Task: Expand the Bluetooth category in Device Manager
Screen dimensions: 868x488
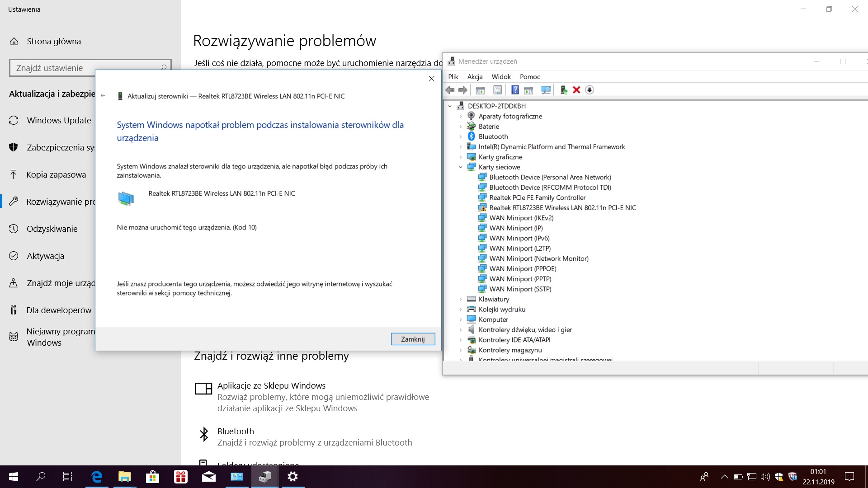Action: coord(461,136)
